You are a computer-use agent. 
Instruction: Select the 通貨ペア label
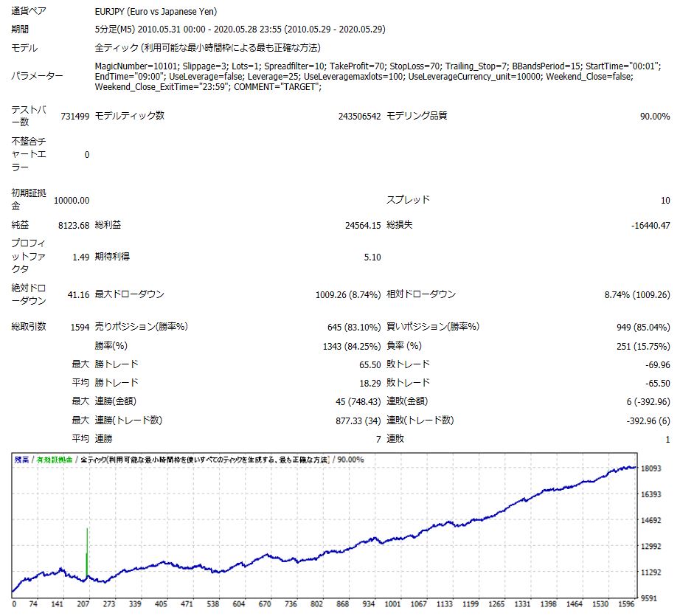coord(29,11)
